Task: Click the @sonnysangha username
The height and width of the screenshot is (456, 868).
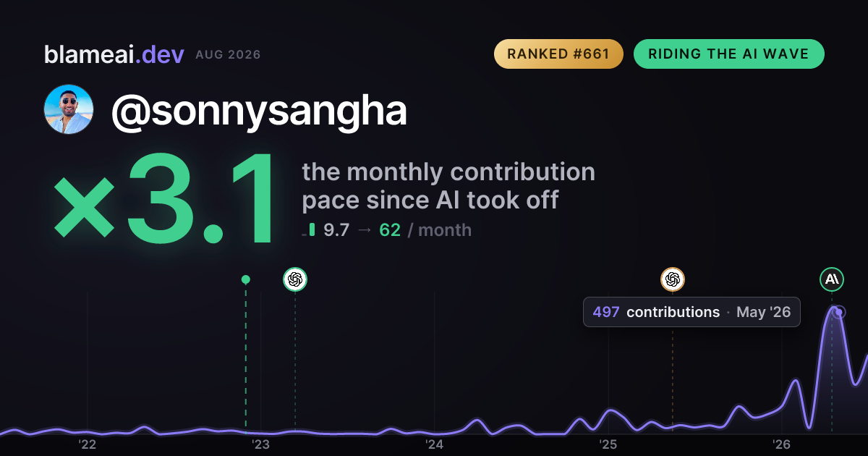Action: pyautogui.click(x=259, y=111)
